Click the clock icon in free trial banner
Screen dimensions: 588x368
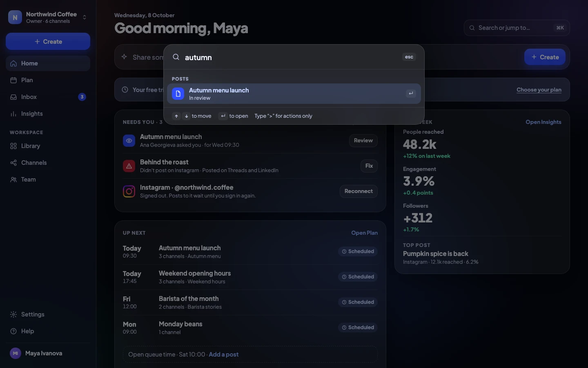coord(125,90)
